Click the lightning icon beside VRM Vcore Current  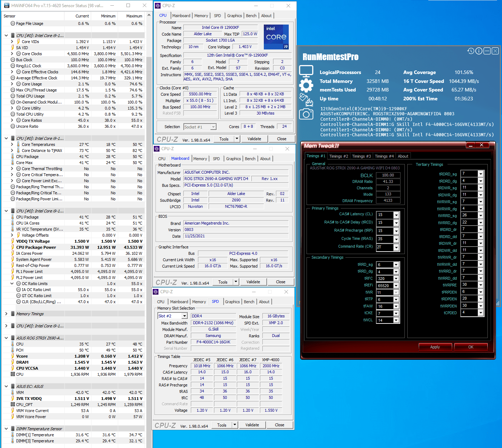click(13, 411)
